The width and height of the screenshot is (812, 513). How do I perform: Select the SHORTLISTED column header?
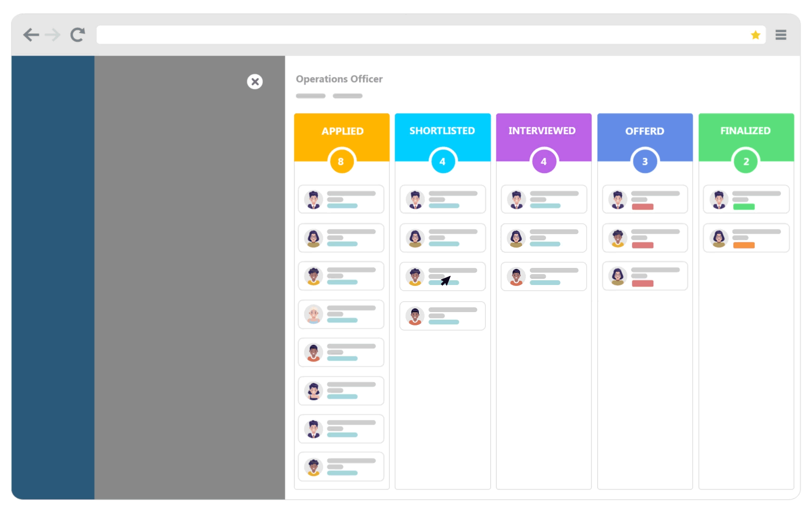pos(442,131)
